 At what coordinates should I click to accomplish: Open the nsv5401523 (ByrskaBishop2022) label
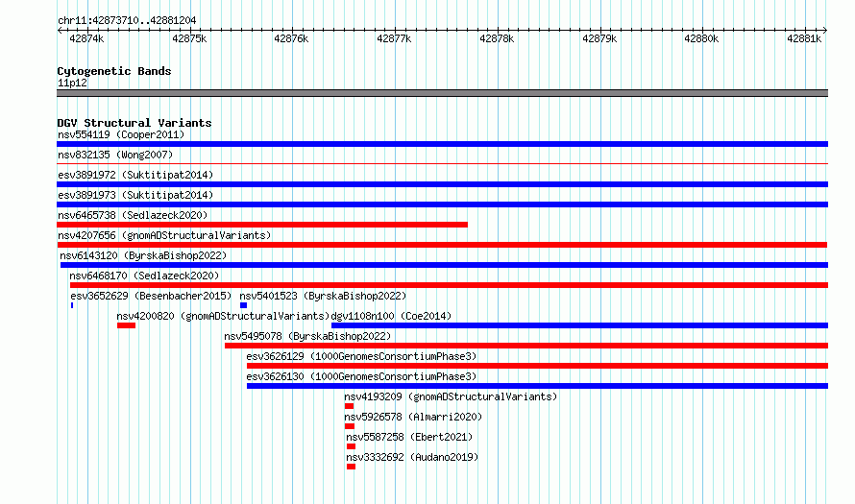click(x=323, y=296)
